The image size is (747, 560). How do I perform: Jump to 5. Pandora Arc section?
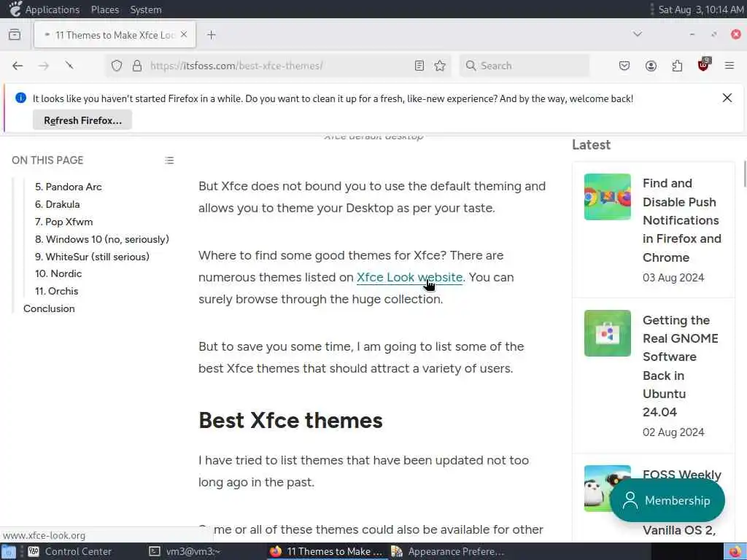tap(68, 187)
